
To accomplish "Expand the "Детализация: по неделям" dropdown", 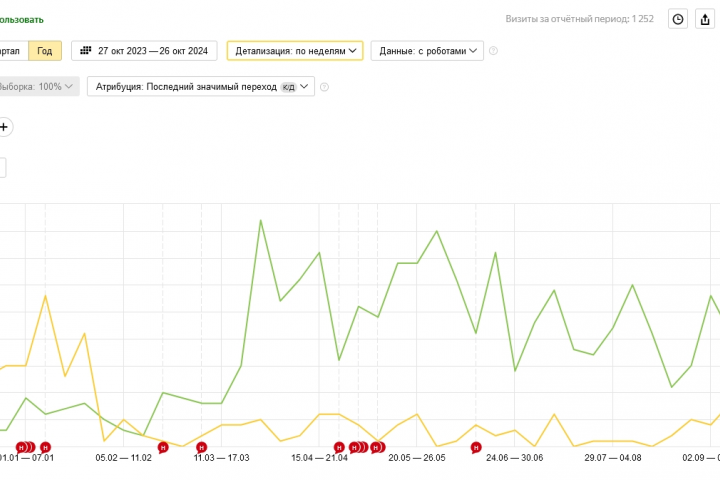I will [x=295, y=51].
